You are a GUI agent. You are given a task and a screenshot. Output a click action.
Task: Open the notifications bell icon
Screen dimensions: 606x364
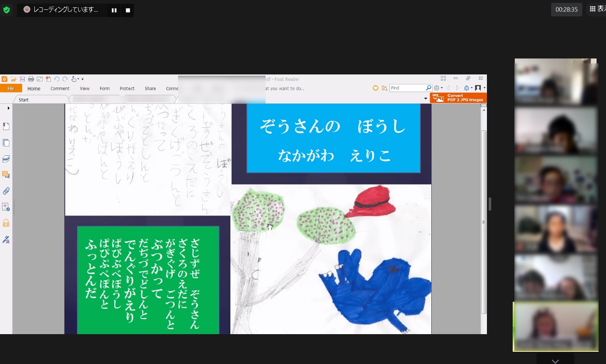466,88
